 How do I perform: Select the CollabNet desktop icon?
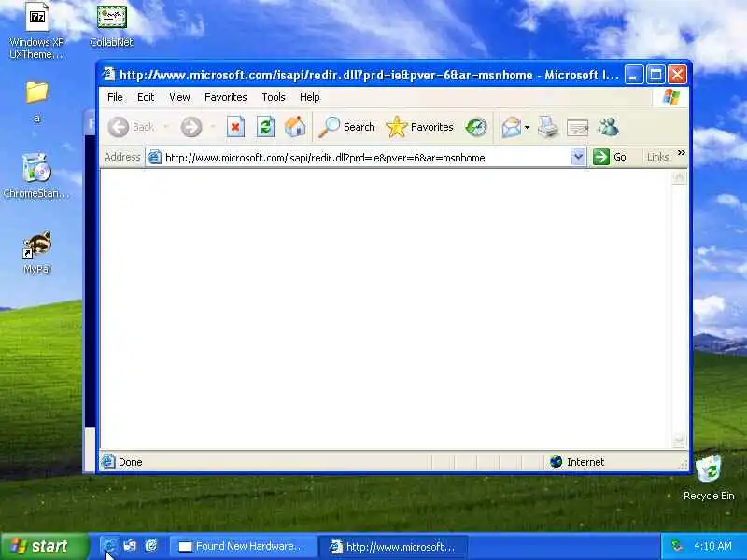tap(111, 26)
